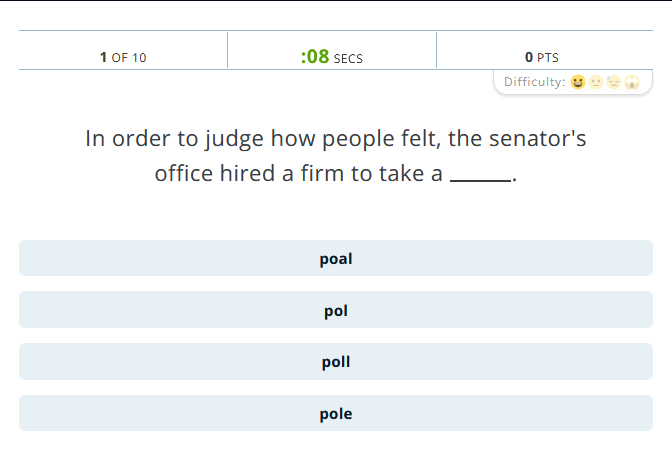Choose the answer "poal"
The width and height of the screenshot is (672, 468).
click(336, 258)
